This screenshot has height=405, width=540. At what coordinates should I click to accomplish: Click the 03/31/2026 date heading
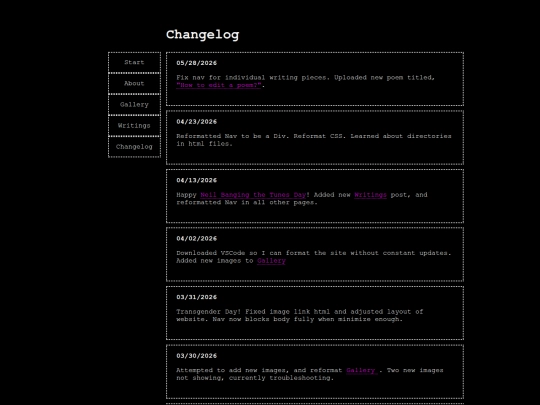point(197,297)
